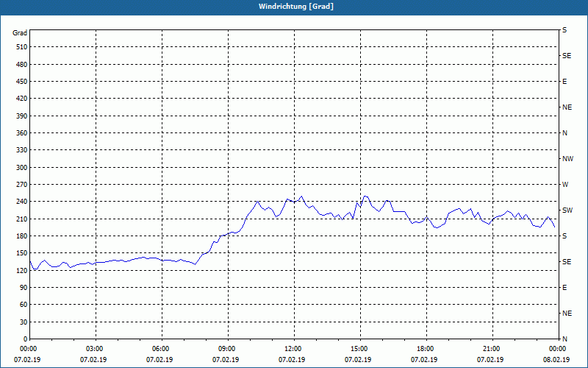Pick the "60" label on the left axis
The width and height of the screenshot is (588, 368).
tap(24, 305)
